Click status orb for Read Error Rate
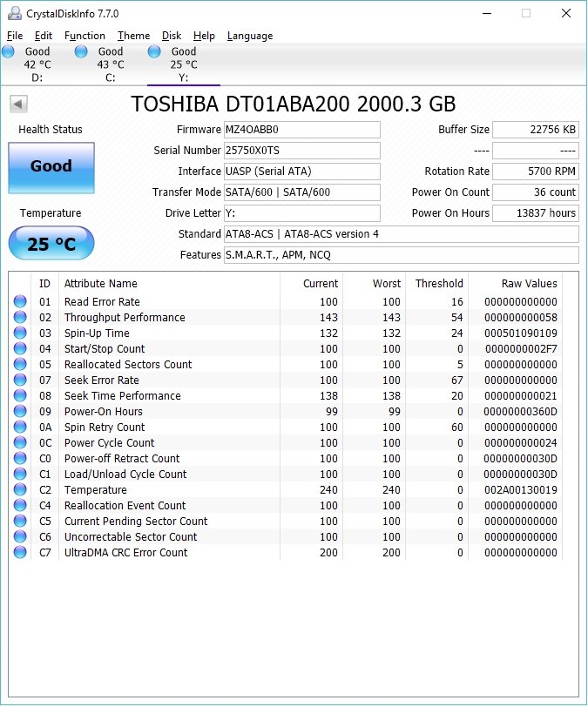 coord(20,301)
